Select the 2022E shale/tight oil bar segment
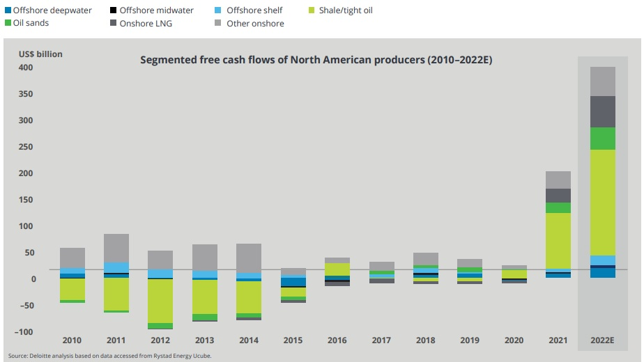 pyautogui.click(x=602, y=202)
